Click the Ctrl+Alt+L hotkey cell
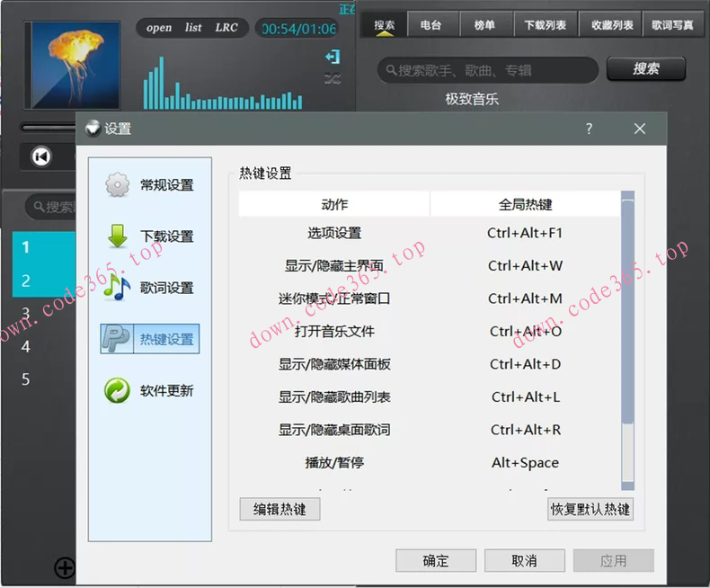 [x=525, y=396]
